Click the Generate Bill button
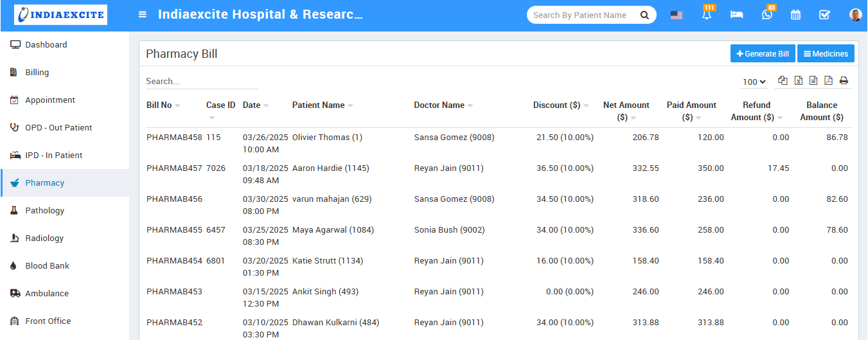 point(763,54)
